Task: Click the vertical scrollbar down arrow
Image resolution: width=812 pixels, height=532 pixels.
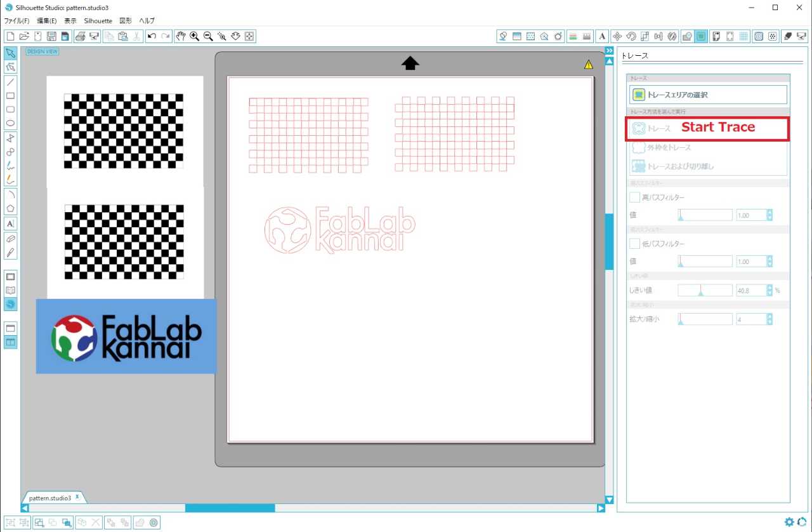Action: click(x=610, y=500)
